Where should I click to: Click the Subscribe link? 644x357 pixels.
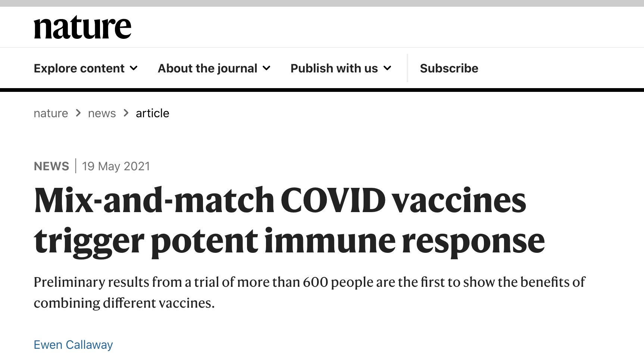pos(449,68)
